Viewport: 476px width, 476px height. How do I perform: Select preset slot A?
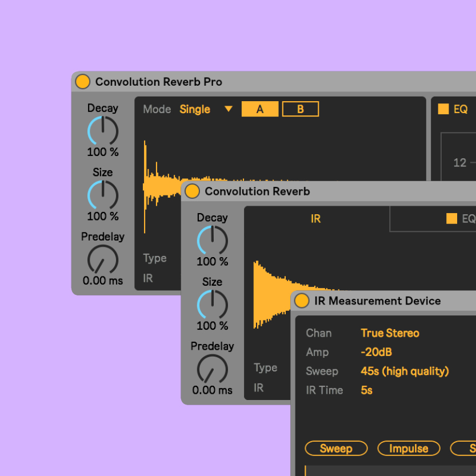(x=259, y=109)
